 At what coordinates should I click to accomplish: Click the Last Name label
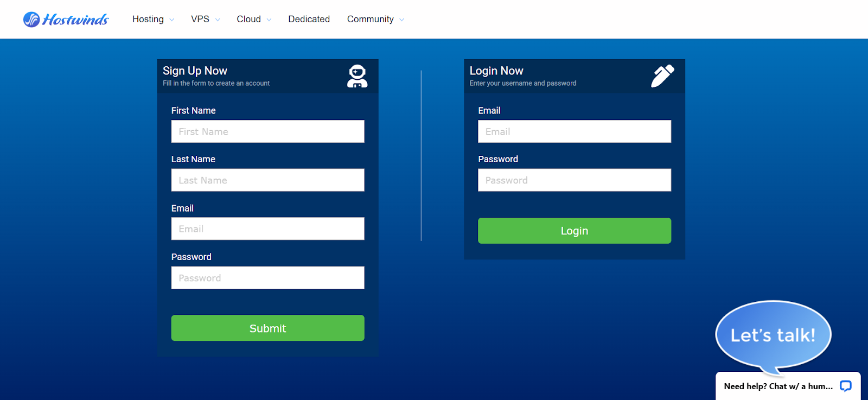193,159
